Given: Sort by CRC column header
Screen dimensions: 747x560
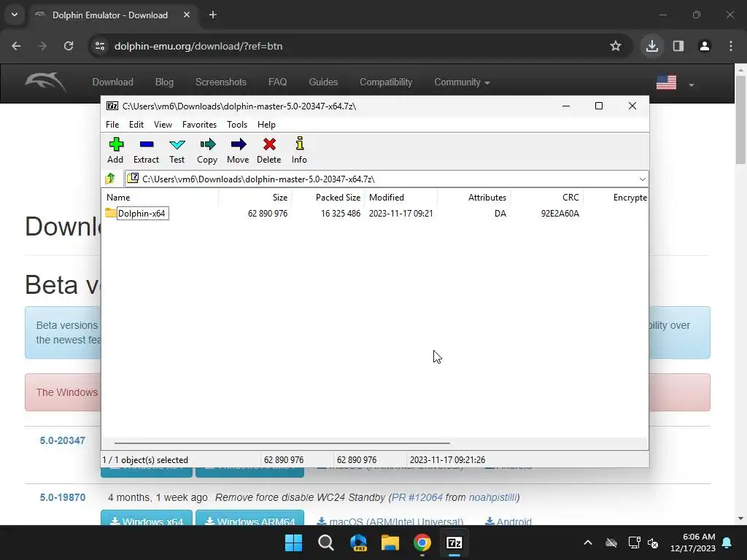Looking at the screenshot, I should pyautogui.click(x=570, y=197).
